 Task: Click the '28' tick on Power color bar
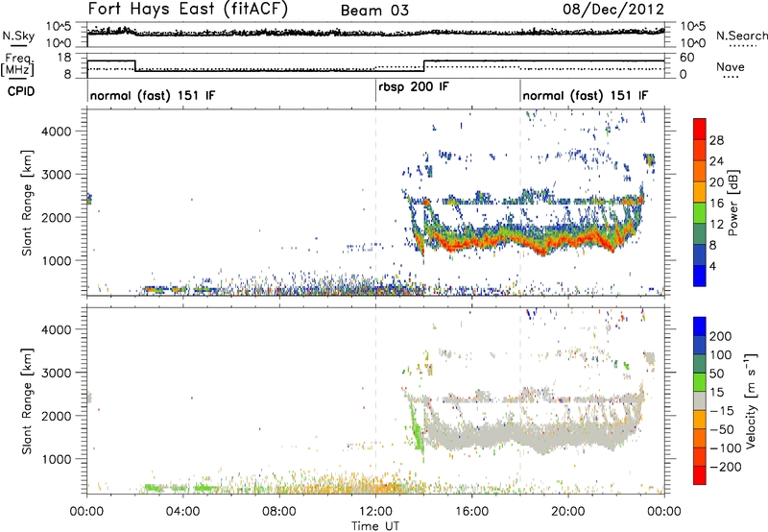click(716, 140)
